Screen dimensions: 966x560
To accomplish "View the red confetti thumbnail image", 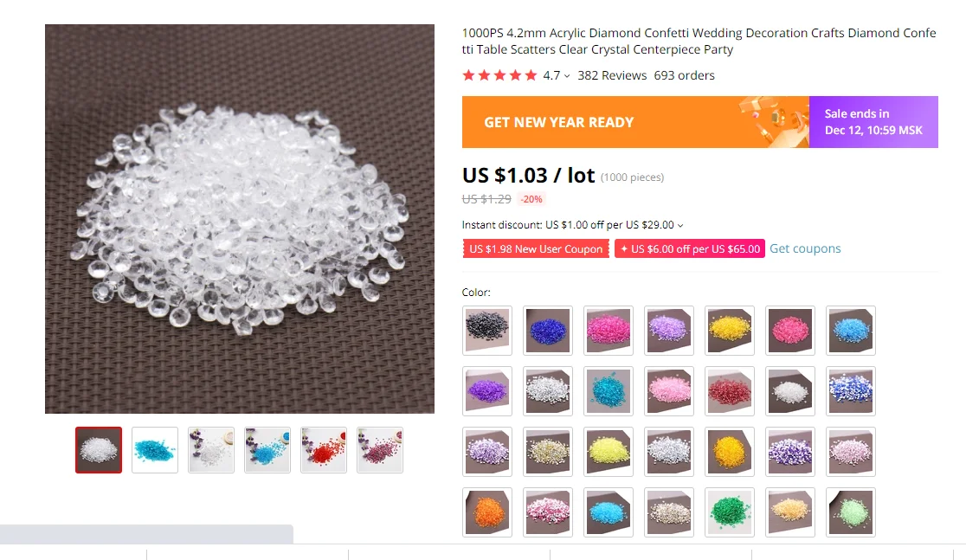I will point(324,450).
